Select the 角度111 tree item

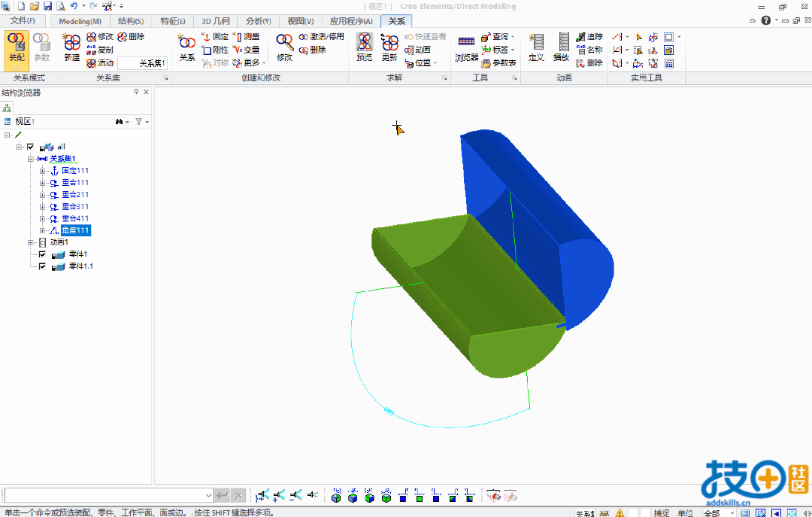pos(76,230)
